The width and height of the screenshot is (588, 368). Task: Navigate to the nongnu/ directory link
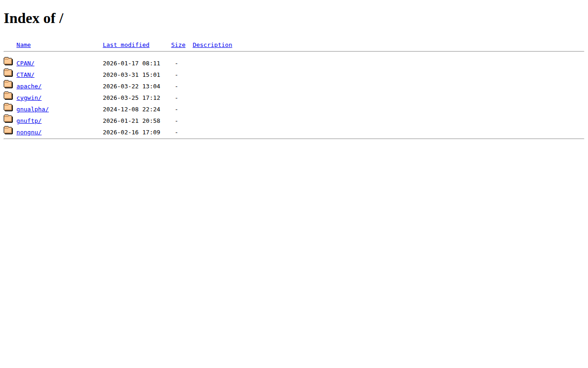coord(29,132)
